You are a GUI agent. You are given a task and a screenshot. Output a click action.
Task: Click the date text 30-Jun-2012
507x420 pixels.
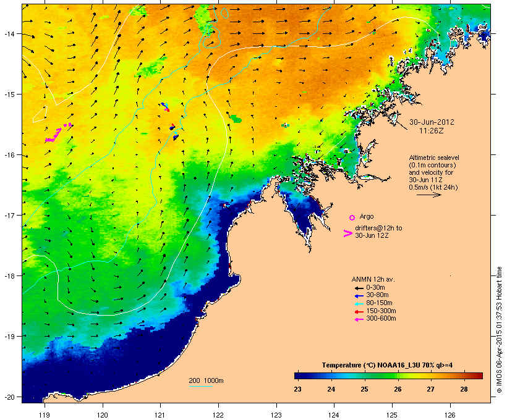pos(432,122)
